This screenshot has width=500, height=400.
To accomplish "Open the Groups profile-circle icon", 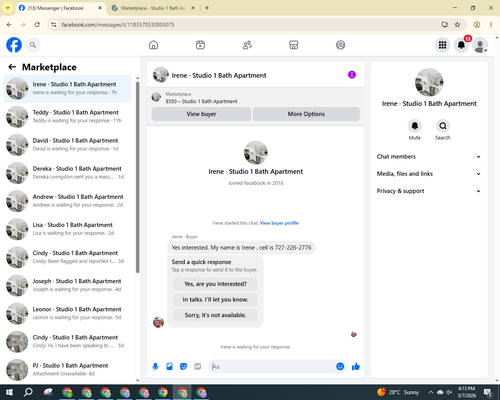I will click(340, 45).
